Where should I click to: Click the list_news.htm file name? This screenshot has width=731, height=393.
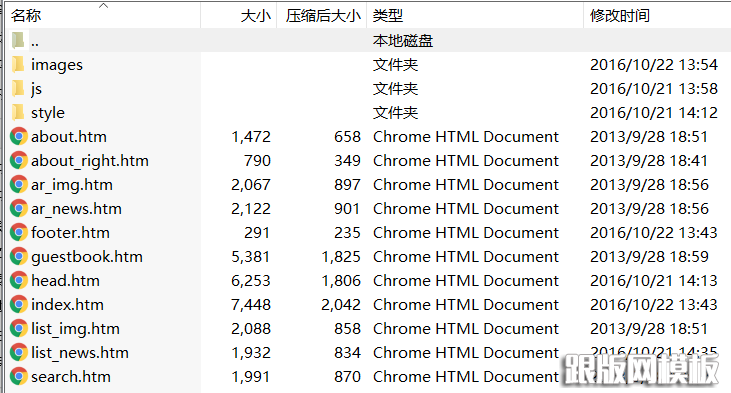pyautogui.click(x=80, y=353)
